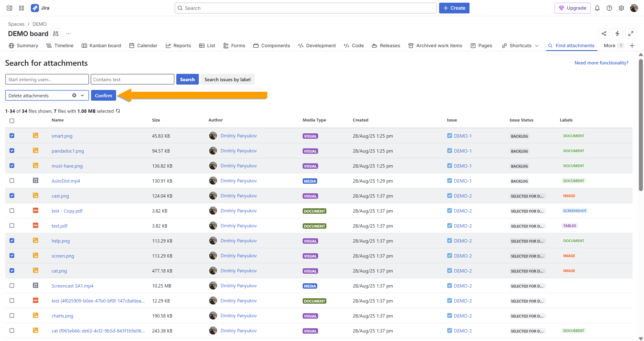Uncheck the cat.png checkbox
The image size is (644, 341).
click(x=12, y=271)
